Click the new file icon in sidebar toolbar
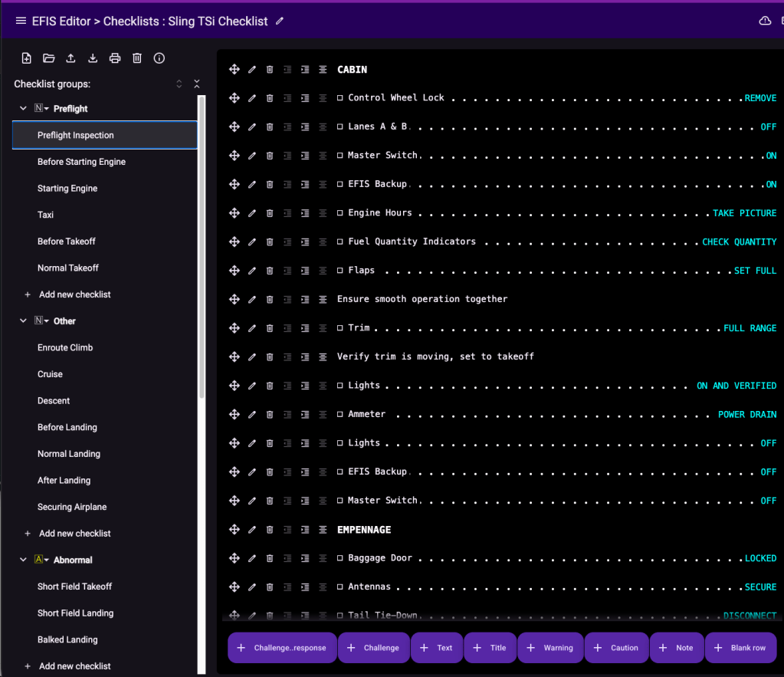This screenshot has height=677, width=784. click(x=27, y=58)
